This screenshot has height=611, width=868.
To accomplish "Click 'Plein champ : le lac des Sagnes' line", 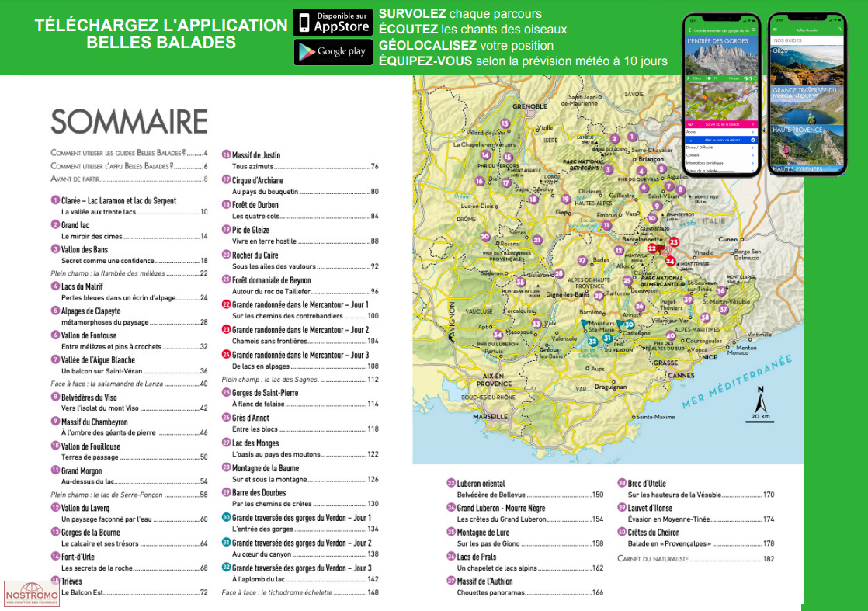I will click(300, 380).
